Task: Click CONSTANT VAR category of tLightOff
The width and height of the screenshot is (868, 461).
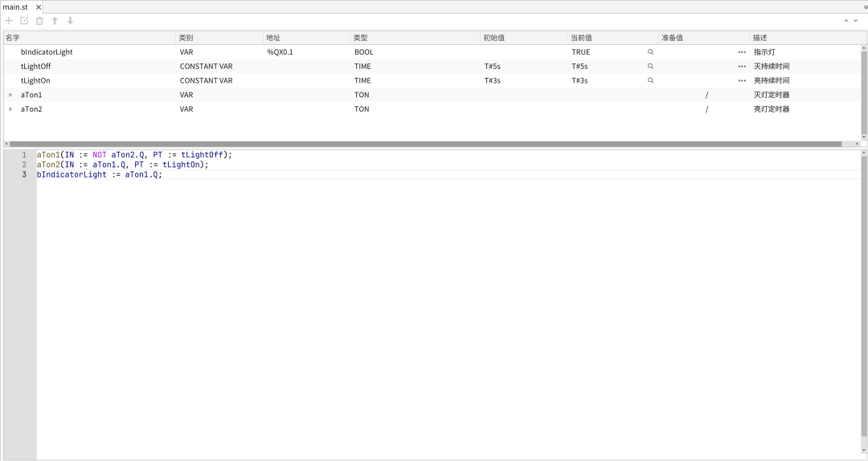Action: point(206,67)
